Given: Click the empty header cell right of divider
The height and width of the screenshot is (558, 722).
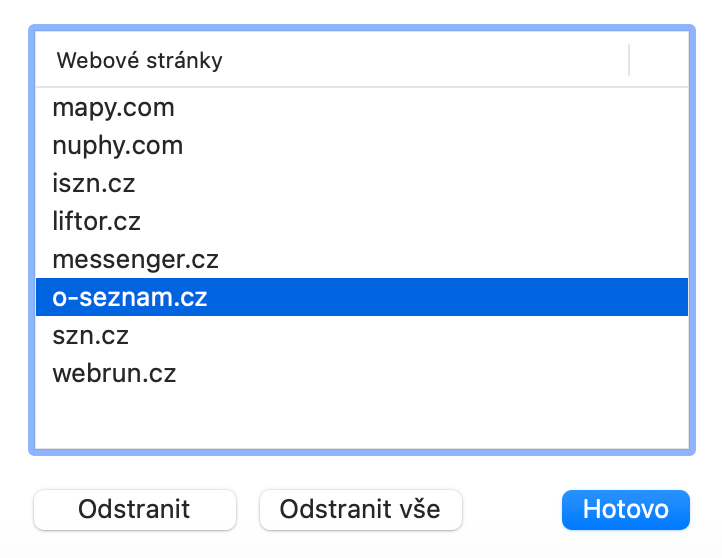Looking at the screenshot, I should pyautogui.click(x=658, y=61).
